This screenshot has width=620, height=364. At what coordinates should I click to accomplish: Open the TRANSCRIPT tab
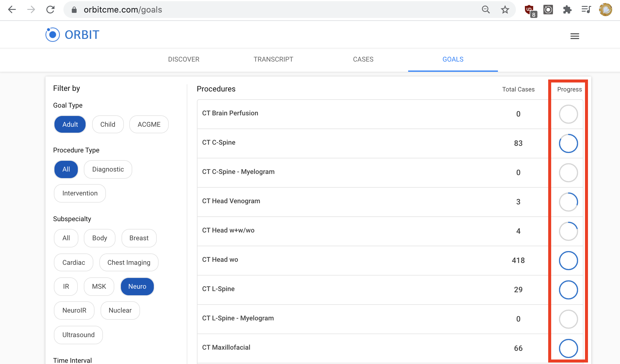point(273,59)
